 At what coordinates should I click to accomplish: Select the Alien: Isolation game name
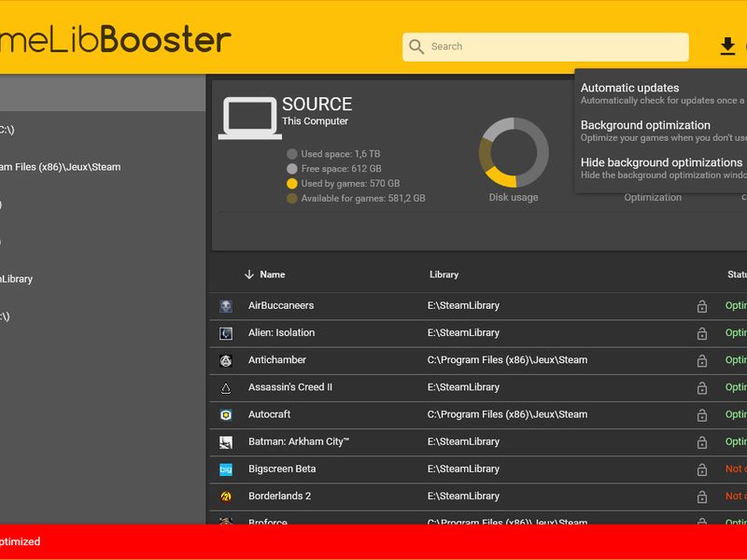282,333
